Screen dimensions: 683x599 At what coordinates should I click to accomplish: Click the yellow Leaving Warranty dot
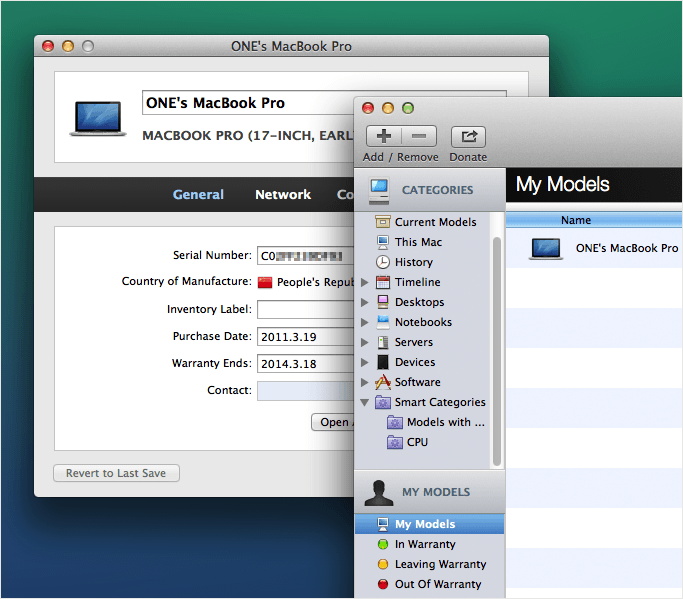(382, 564)
